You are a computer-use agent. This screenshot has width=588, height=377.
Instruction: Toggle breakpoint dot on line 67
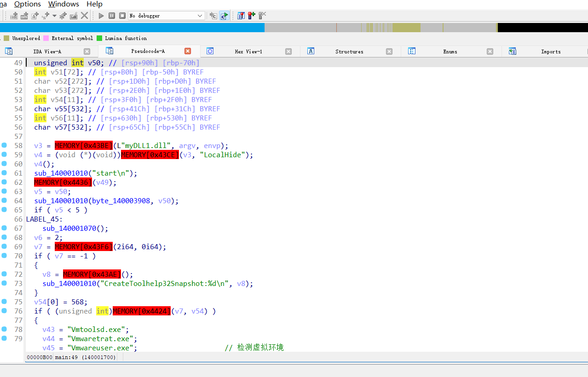coord(4,228)
